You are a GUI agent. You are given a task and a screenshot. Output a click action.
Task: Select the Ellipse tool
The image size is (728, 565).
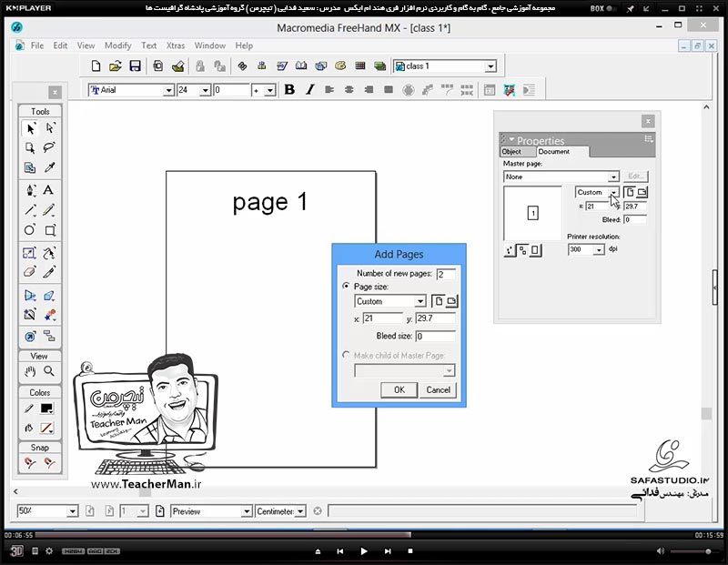tap(30, 230)
